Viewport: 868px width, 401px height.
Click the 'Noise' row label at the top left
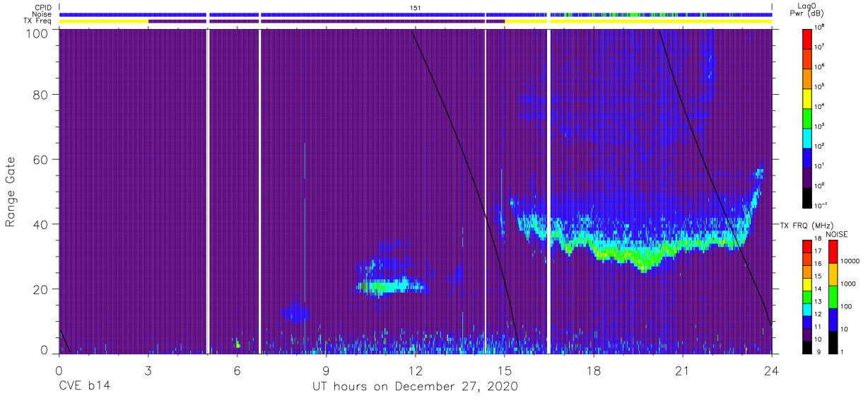click(42, 14)
